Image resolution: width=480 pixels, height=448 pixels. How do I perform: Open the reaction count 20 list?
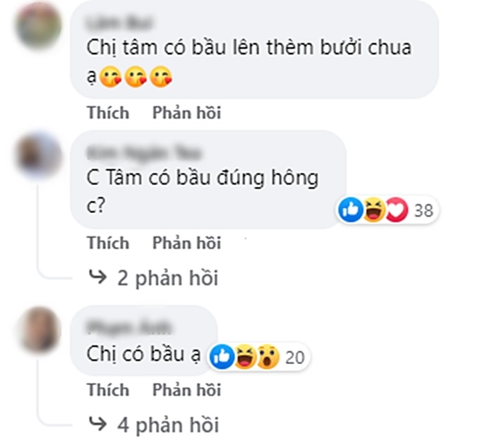(295, 357)
